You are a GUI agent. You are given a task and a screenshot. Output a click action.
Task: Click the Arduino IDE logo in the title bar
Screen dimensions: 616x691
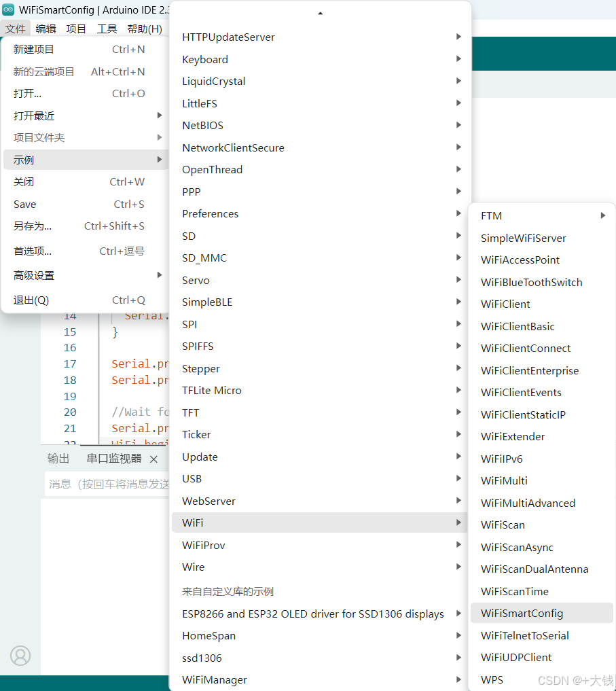[x=8, y=10]
